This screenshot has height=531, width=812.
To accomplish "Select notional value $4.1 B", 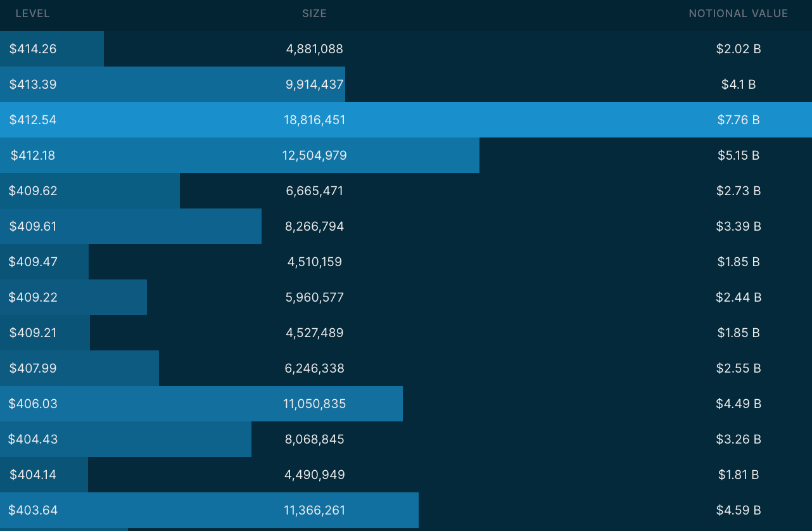I will click(739, 84).
